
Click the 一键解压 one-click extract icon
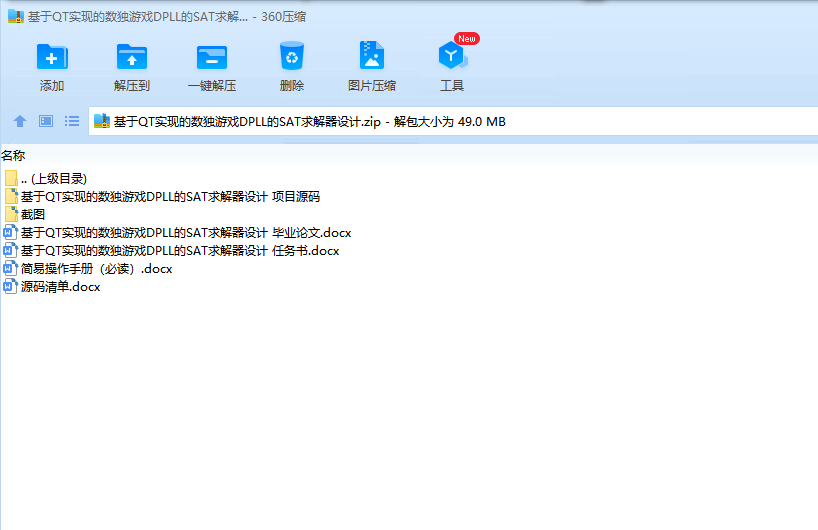211,57
